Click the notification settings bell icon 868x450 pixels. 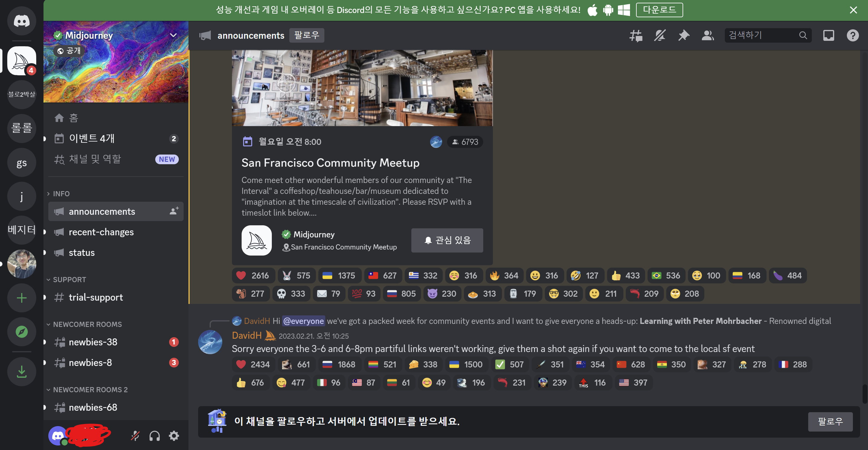[660, 35]
